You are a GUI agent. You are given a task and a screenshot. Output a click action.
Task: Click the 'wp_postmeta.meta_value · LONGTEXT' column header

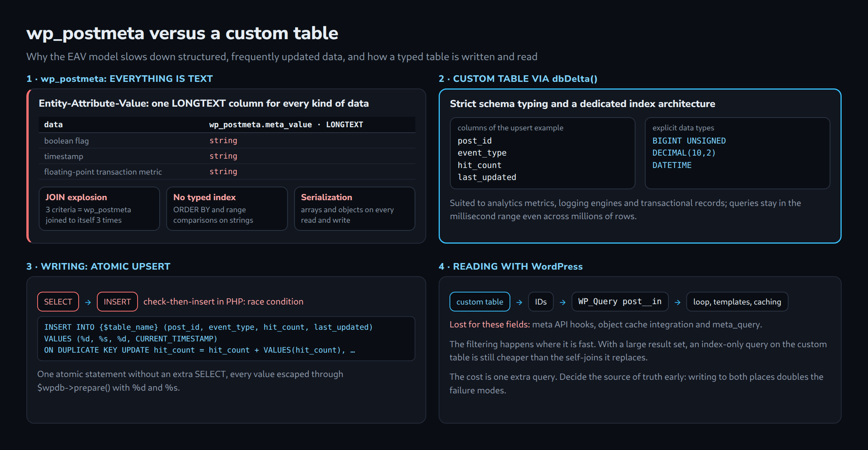point(286,125)
